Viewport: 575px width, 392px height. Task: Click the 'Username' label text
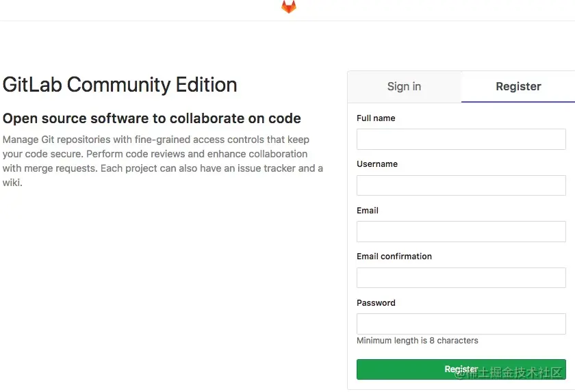pyautogui.click(x=377, y=164)
